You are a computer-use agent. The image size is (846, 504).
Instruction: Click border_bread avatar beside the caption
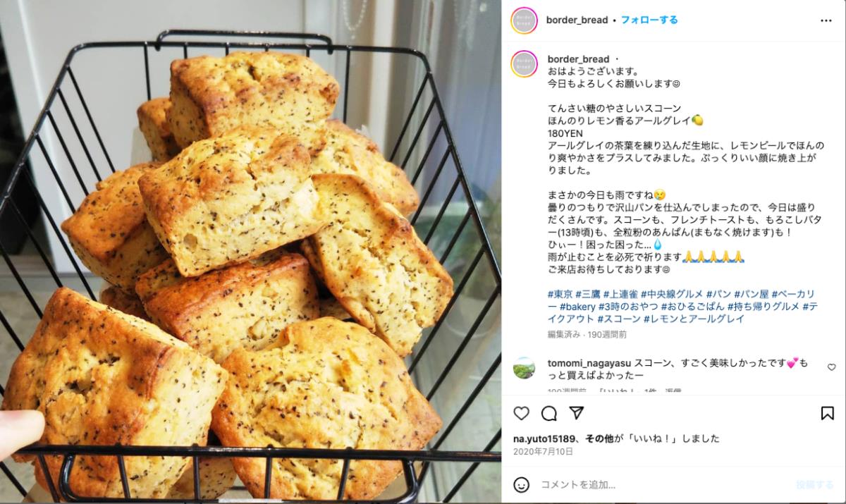click(524, 64)
